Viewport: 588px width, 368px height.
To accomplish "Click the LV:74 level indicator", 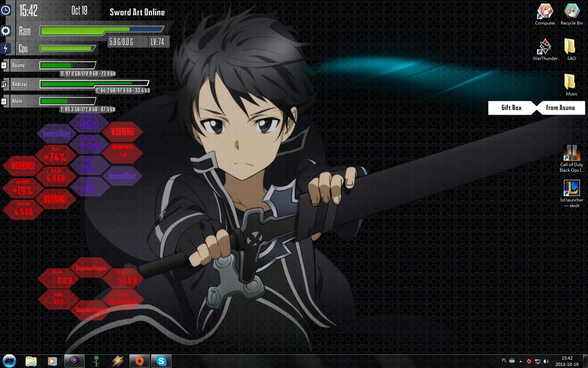I will point(157,42).
